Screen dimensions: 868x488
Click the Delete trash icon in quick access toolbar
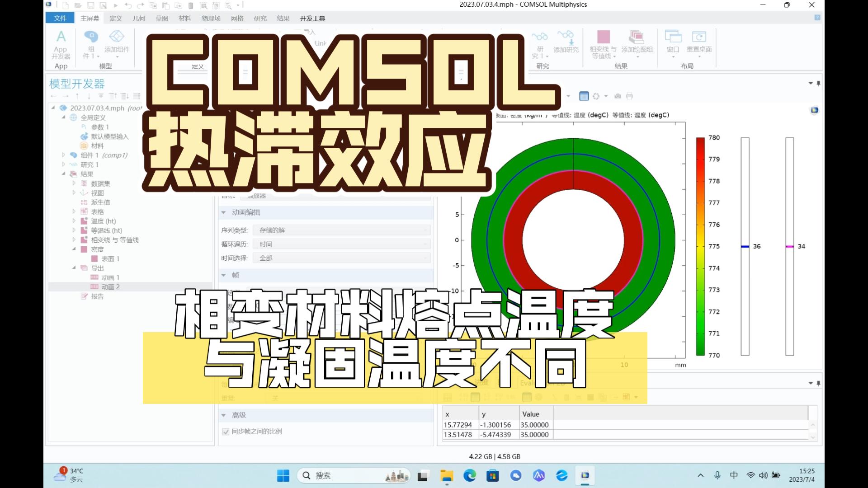pos(191,5)
